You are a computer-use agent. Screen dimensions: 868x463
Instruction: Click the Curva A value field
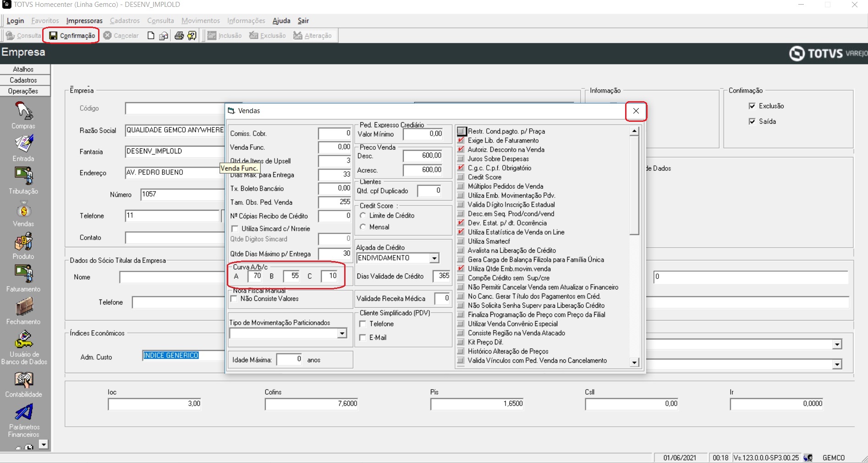click(x=255, y=276)
